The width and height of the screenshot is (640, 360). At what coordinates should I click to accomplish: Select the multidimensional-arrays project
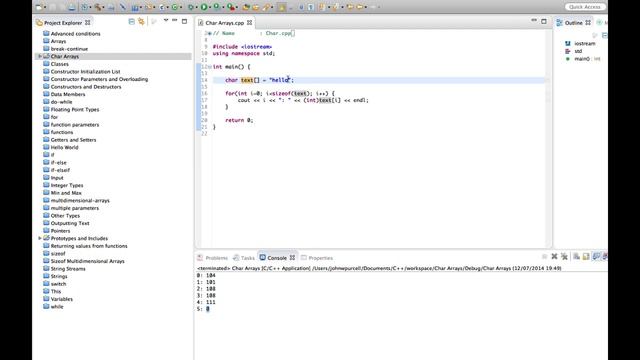[x=80, y=200]
